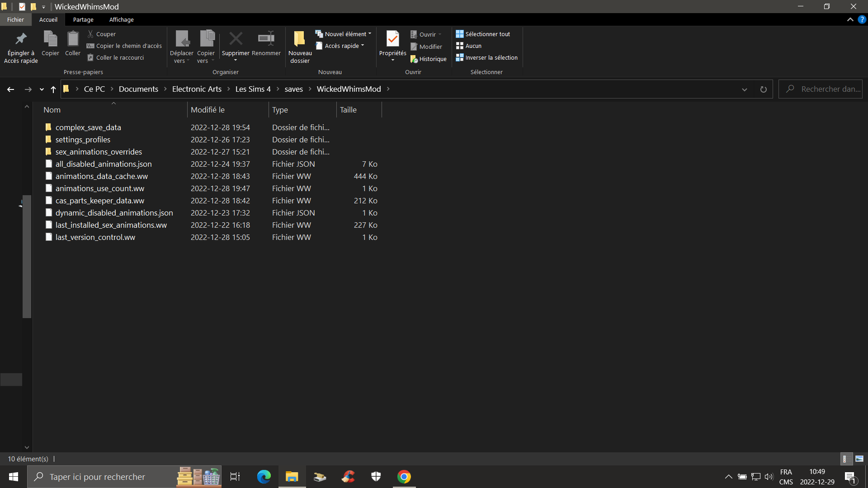Click Inverser la sélection
The height and width of the screenshot is (488, 868).
coord(487,57)
